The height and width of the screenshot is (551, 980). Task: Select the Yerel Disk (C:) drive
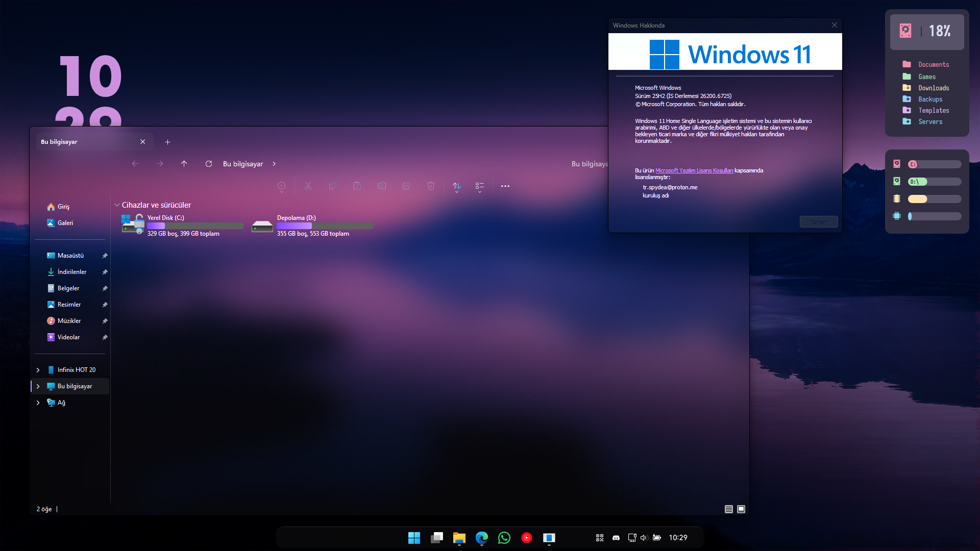(x=183, y=226)
